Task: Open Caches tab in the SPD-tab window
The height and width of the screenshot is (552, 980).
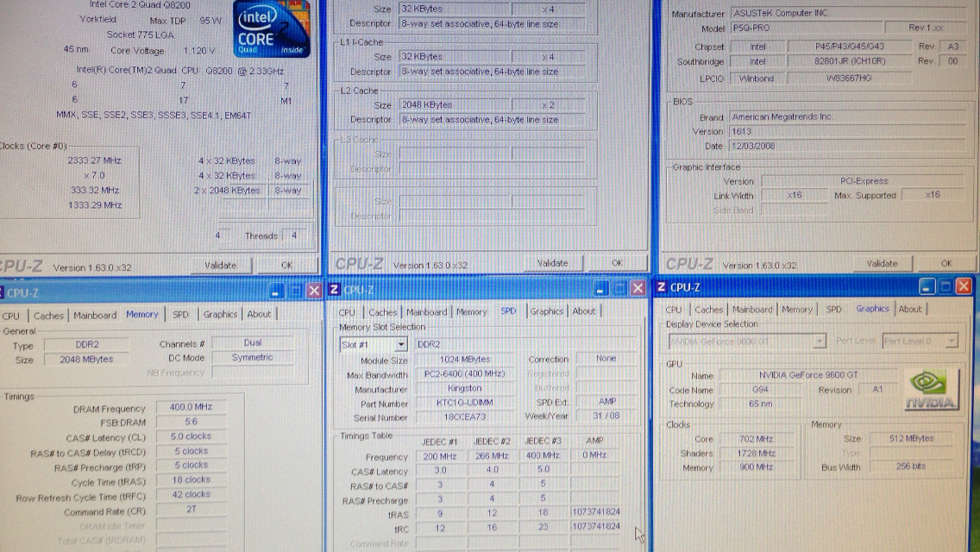Action: click(382, 312)
